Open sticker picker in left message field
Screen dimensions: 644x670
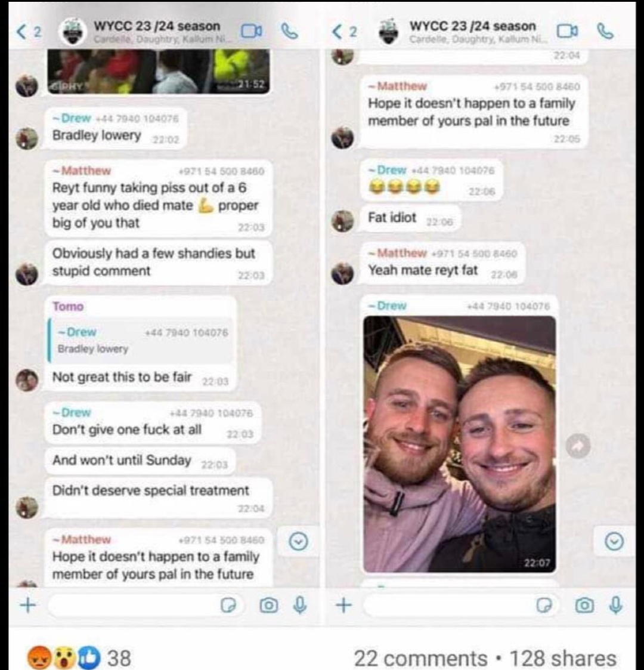(x=228, y=606)
